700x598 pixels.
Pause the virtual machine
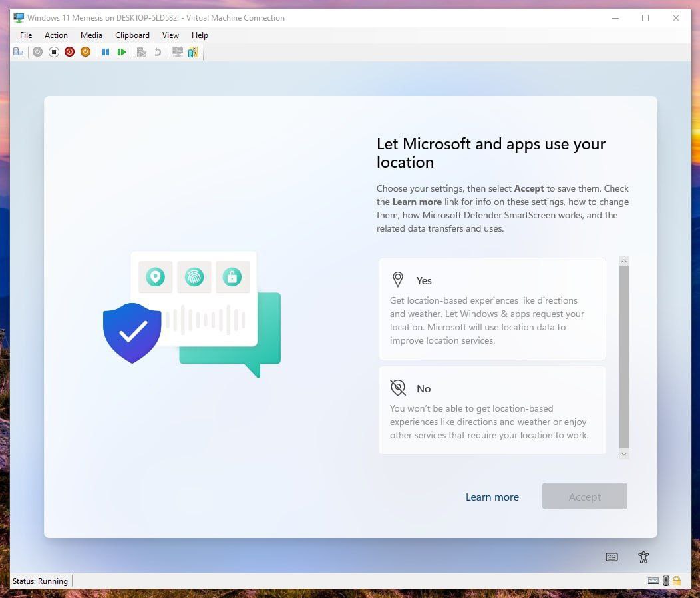[x=106, y=53]
